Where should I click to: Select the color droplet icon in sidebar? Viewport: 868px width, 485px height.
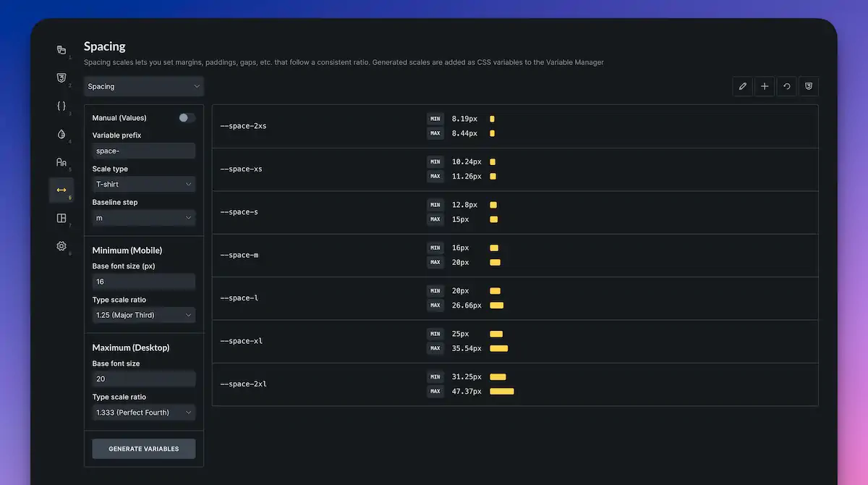click(61, 133)
